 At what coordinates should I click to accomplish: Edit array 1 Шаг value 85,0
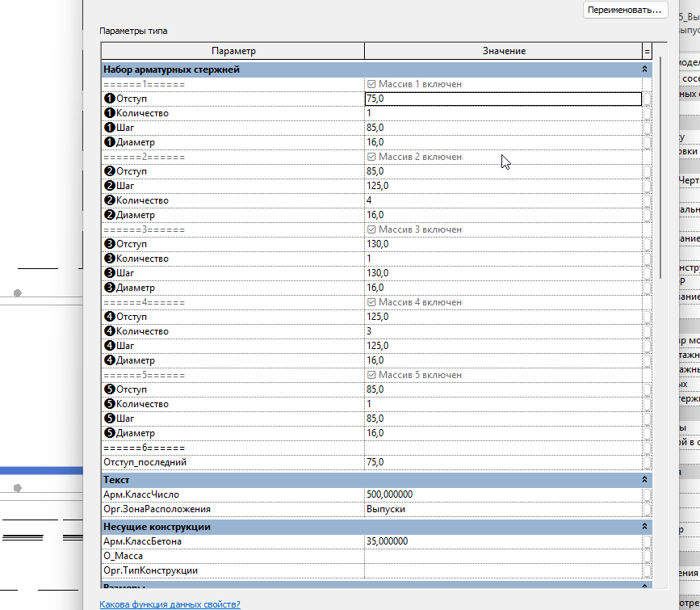pyautogui.click(x=503, y=128)
